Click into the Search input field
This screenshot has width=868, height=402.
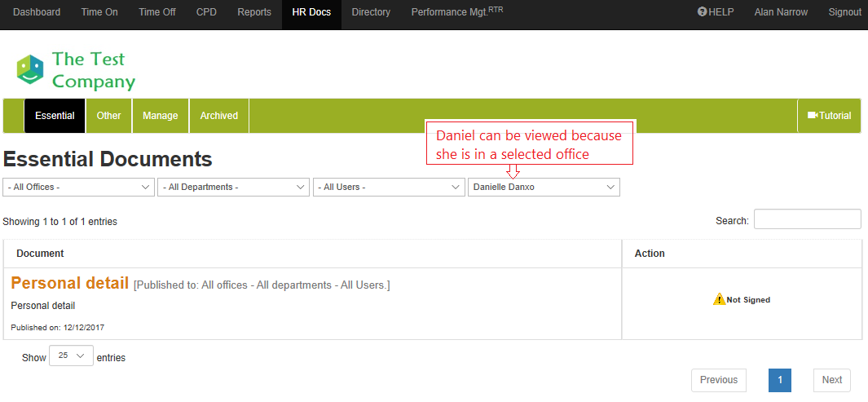[x=807, y=219]
